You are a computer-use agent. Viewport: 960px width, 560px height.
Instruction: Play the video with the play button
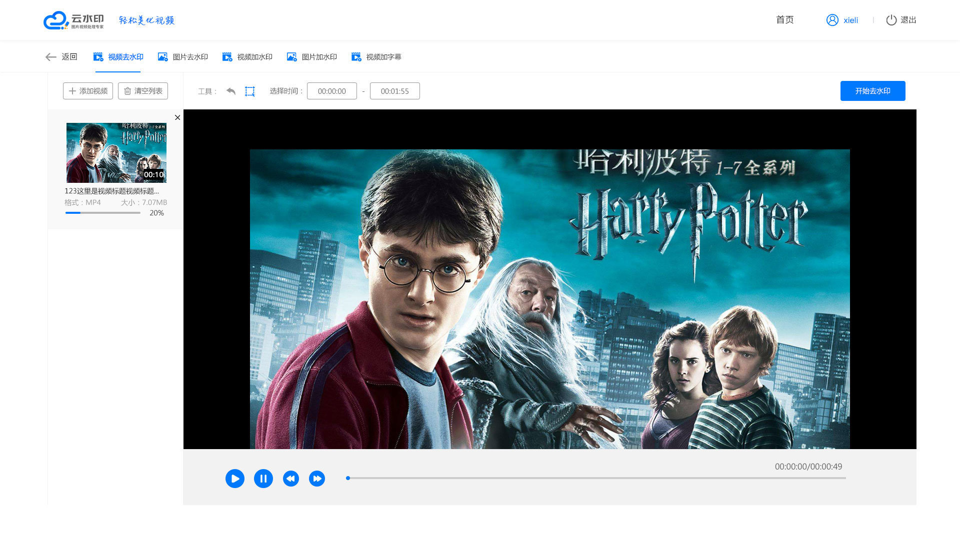point(235,479)
